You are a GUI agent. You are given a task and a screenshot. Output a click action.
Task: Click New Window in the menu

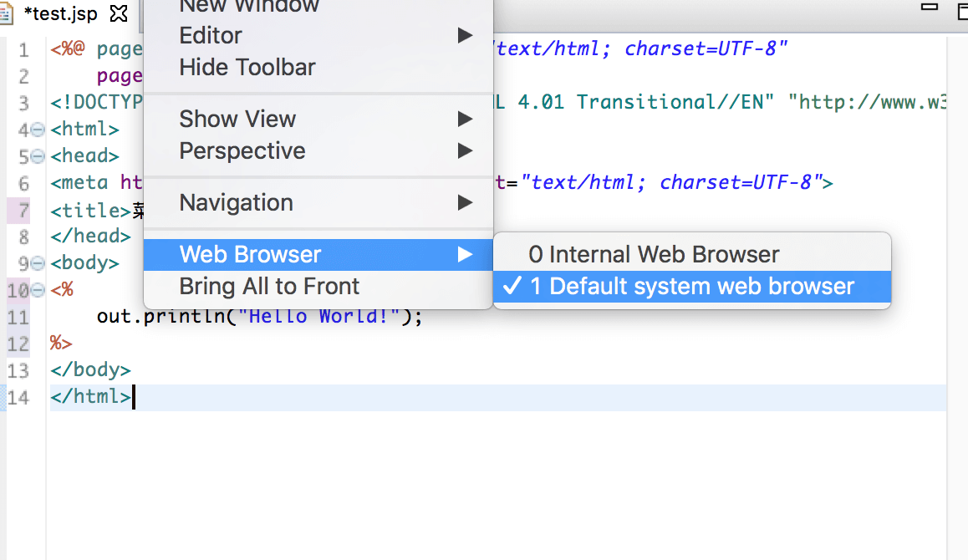click(x=249, y=7)
